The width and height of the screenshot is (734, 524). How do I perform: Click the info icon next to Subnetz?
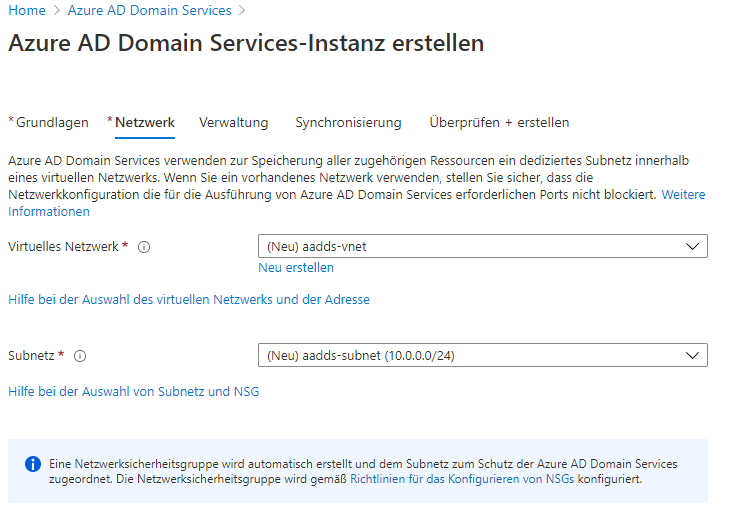click(x=80, y=356)
